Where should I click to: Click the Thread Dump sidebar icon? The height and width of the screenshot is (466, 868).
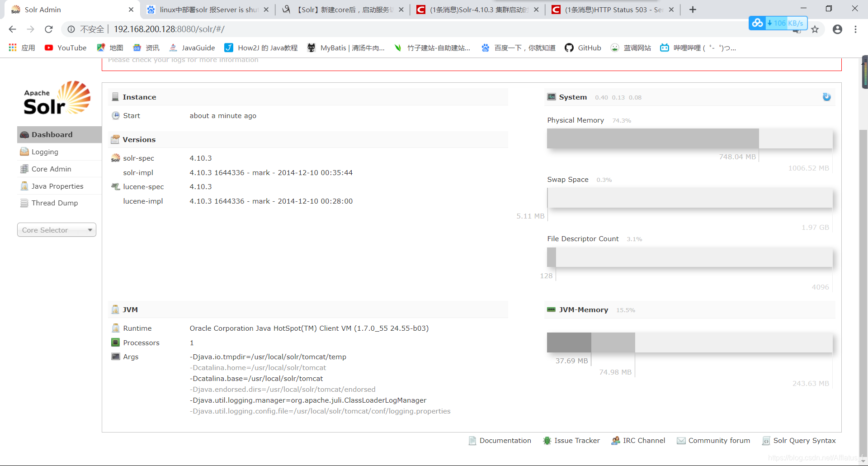coord(24,203)
